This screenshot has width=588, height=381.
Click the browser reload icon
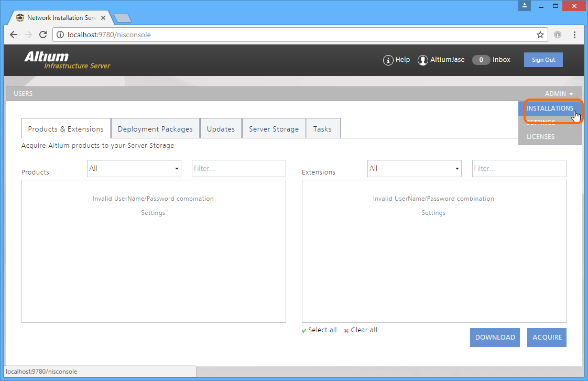pos(43,35)
